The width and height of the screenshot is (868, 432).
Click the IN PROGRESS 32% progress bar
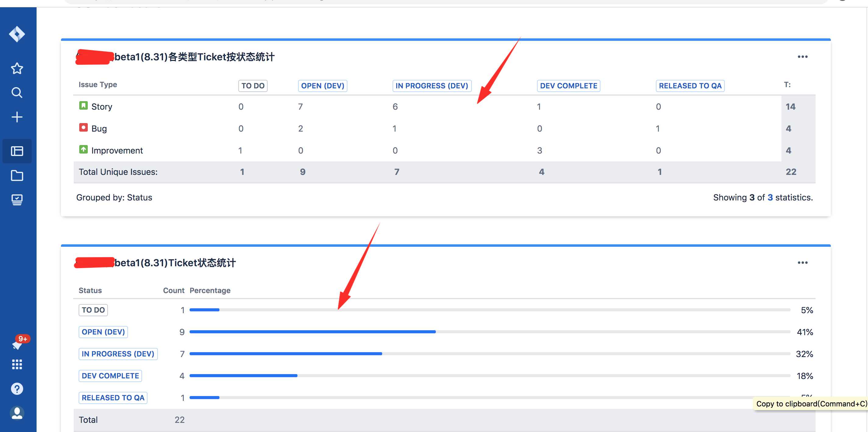click(x=489, y=353)
